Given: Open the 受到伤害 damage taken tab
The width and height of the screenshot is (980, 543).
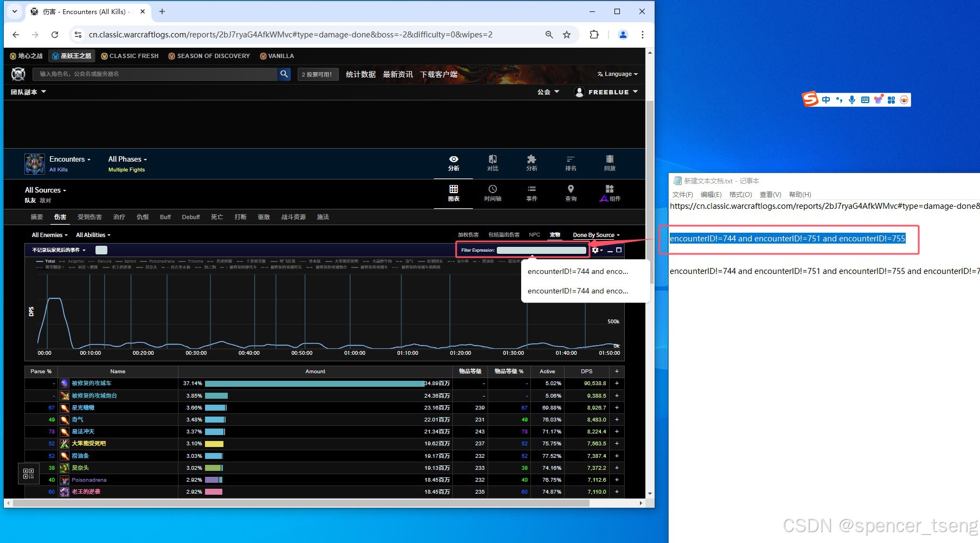Looking at the screenshot, I should (x=89, y=217).
